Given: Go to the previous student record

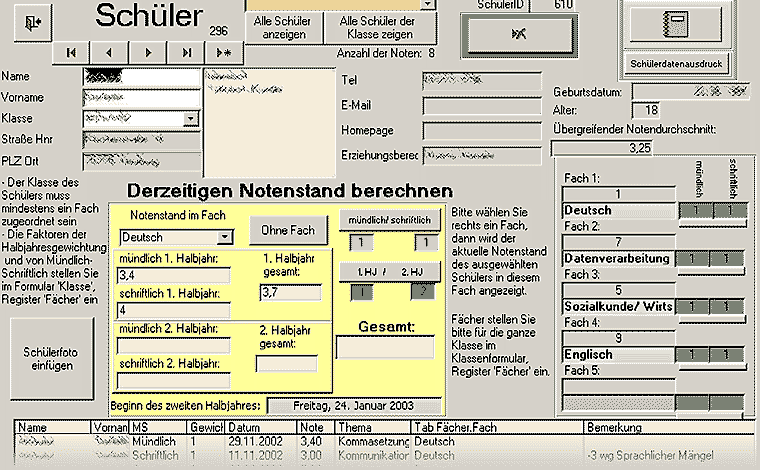Looking at the screenshot, I should [x=109, y=52].
